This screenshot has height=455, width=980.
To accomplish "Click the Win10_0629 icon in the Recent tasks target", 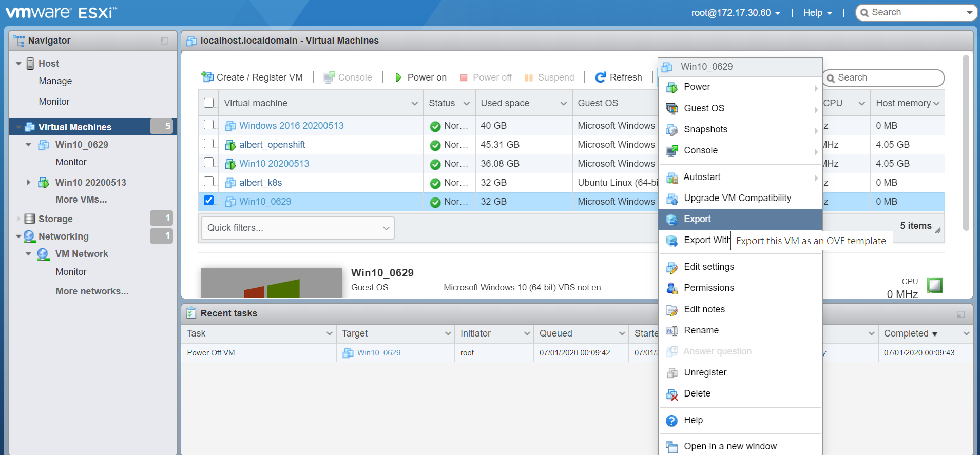I will (x=348, y=353).
